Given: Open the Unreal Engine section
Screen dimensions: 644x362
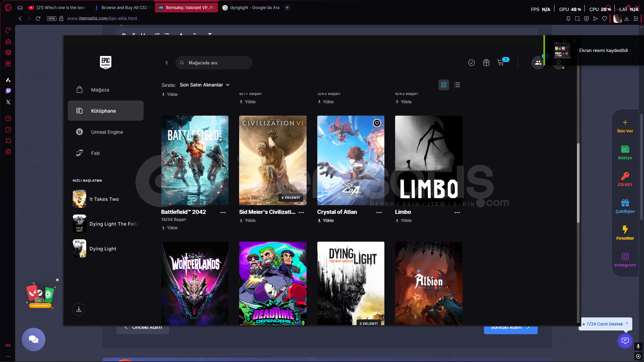Looking at the screenshot, I should 107,132.
